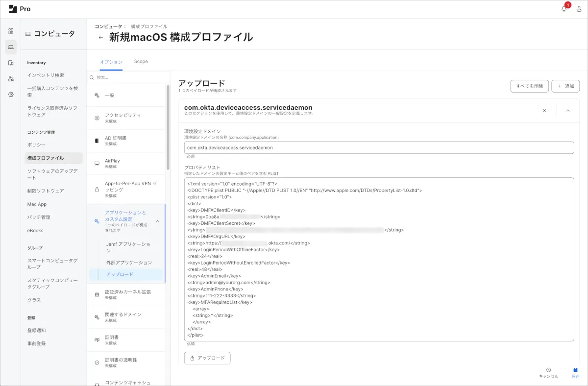The width and height of the screenshot is (588, 386).
Task: Open Mac App in sidebar
Action: [37, 204]
